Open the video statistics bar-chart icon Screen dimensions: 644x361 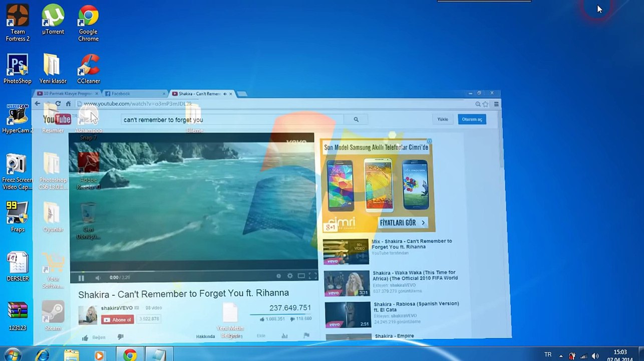click(284, 336)
